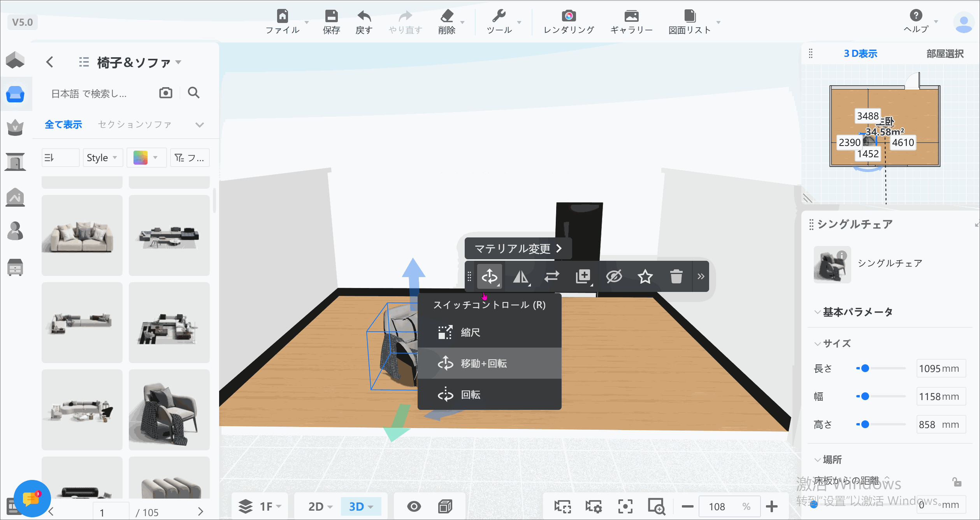The width and height of the screenshot is (980, 520).
Task: Click the image search camera icon
Action: pyautogui.click(x=166, y=93)
